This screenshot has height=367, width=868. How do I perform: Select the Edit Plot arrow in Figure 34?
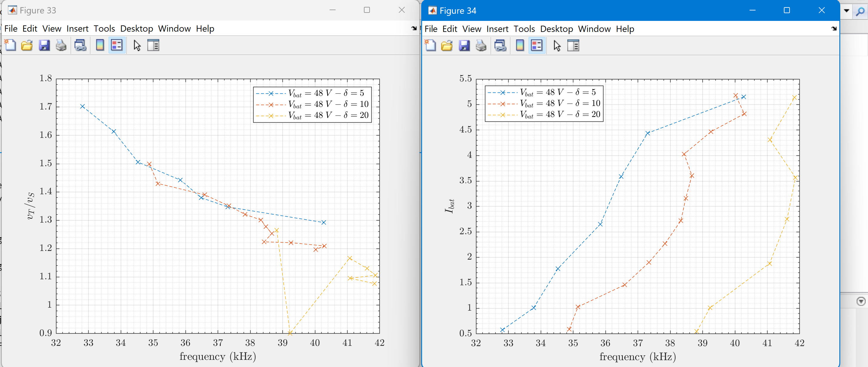(x=557, y=45)
